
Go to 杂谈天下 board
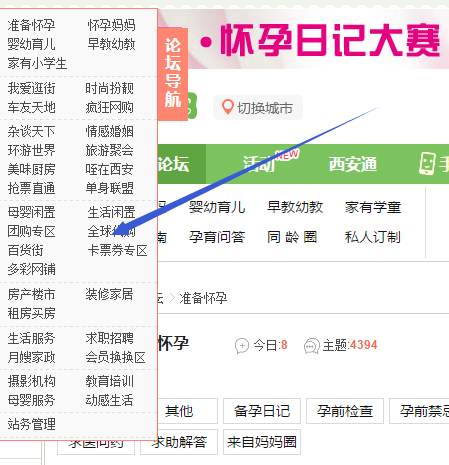pyautogui.click(x=31, y=131)
